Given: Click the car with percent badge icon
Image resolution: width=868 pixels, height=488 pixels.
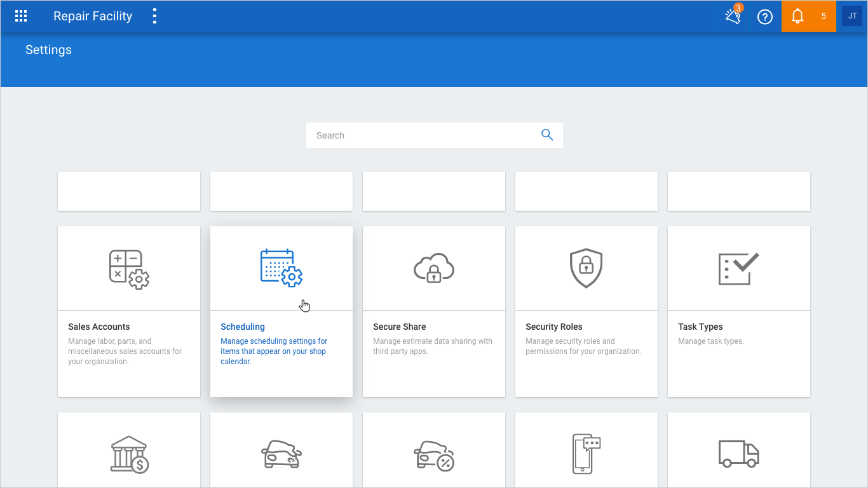Looking at the screenshot, I should tap(434, 456).
